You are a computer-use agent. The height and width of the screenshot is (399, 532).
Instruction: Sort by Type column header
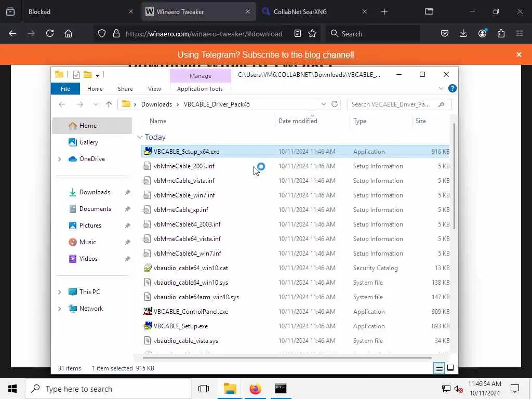pyautogui.click(x=360, y=121)
